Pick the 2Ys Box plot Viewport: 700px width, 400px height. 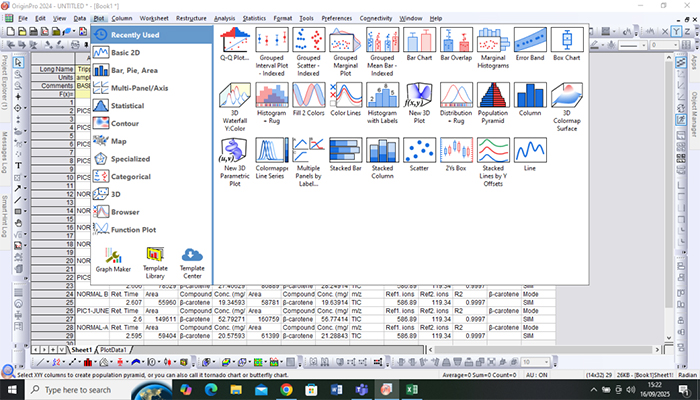point(456,154)
